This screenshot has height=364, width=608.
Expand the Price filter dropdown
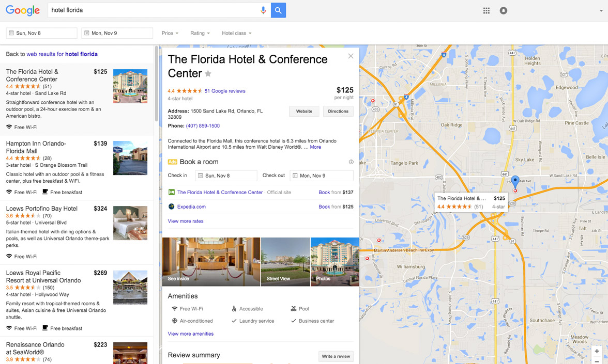tap(170, 33)
